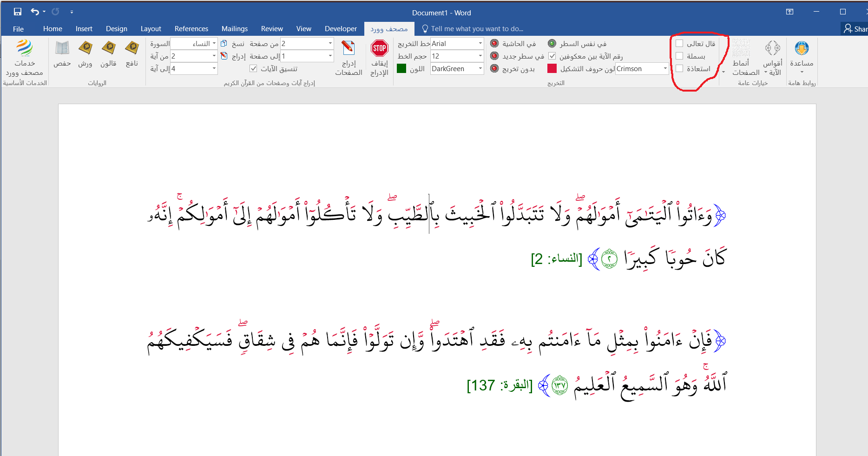Click the Tell me lightbulb icon
The width and height of the screenshot is (868, 456).
(x=425, y=29)
